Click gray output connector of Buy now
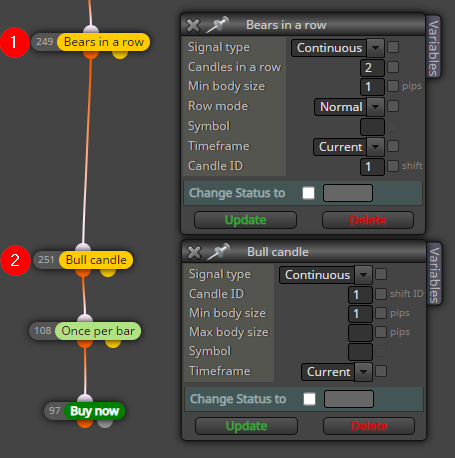 (105, 424)
